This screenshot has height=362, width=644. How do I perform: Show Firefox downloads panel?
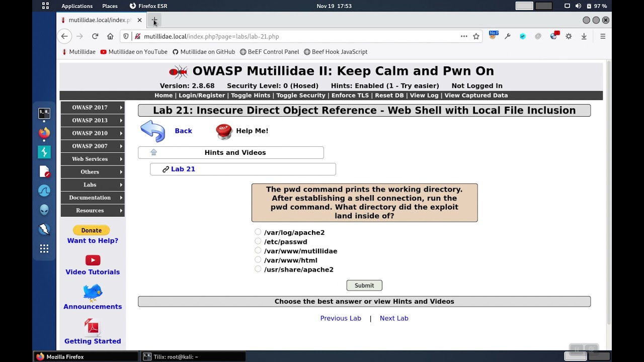tap(584, 36)
